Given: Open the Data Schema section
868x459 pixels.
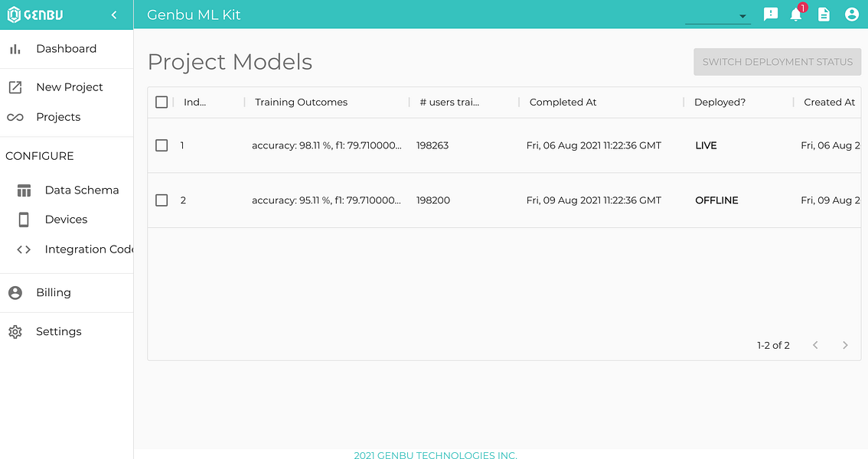Looking at the screenshot, I should [82, 190].
